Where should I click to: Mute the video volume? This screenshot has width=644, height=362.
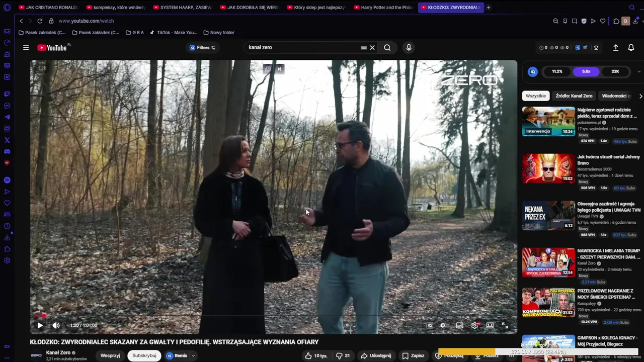coord(56,325)
